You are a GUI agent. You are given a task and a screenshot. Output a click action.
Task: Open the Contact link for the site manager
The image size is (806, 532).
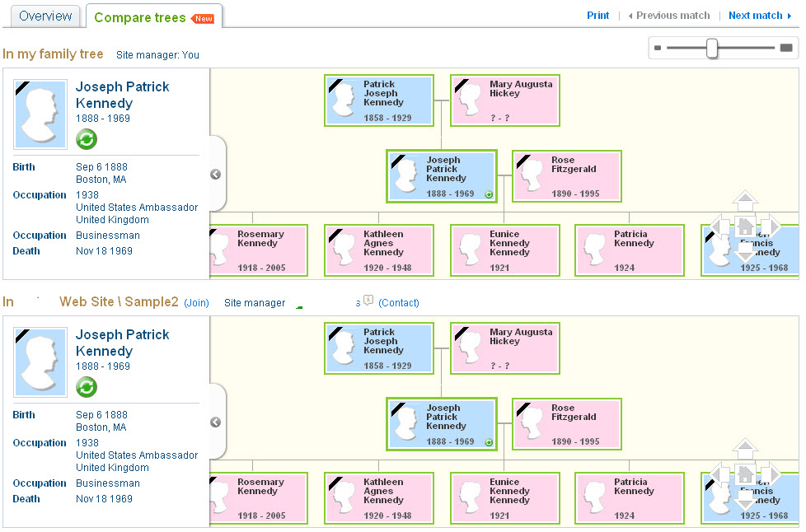[399, 303]
